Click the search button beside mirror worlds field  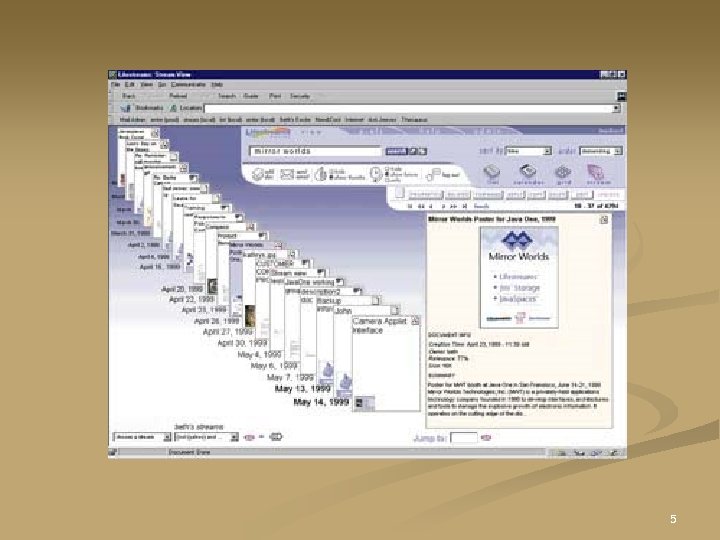coord(396,151)
